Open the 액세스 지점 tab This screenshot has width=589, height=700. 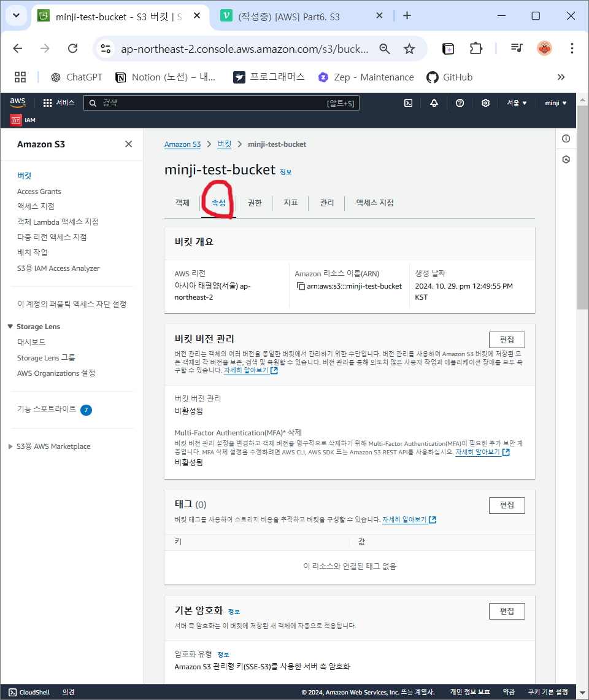coord(374,203)
